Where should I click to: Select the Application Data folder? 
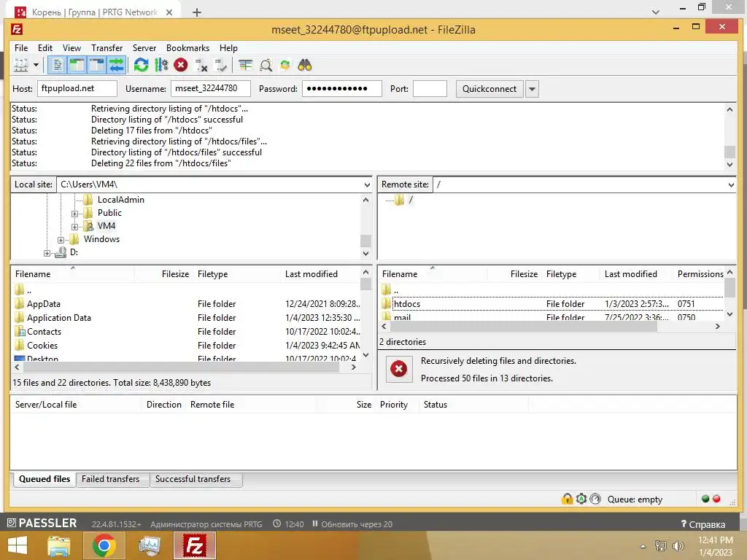coord(58,318)
